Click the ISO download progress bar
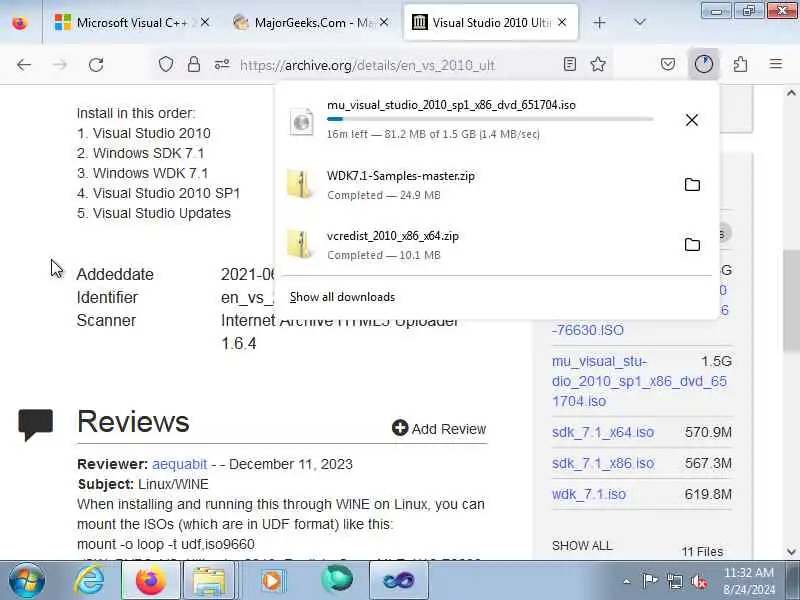800x600 pixels. 490,119
